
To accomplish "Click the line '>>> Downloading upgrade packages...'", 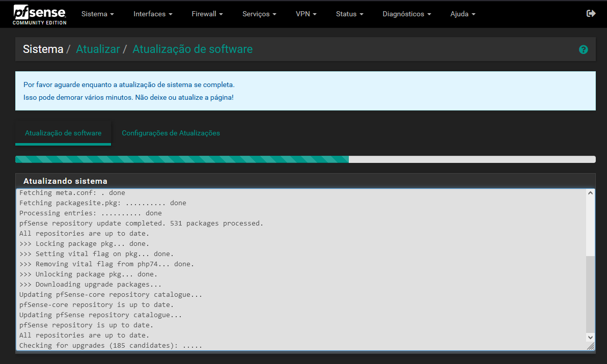I will 90,284.
